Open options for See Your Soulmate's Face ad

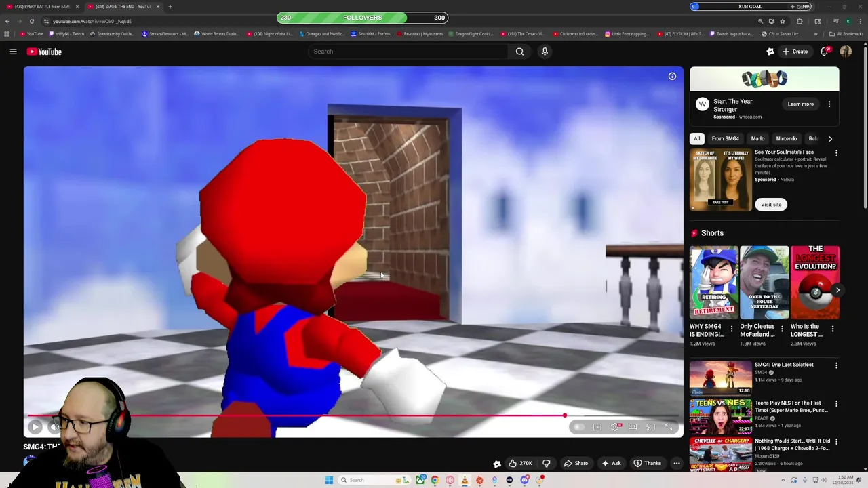click(x=836, y=153)
